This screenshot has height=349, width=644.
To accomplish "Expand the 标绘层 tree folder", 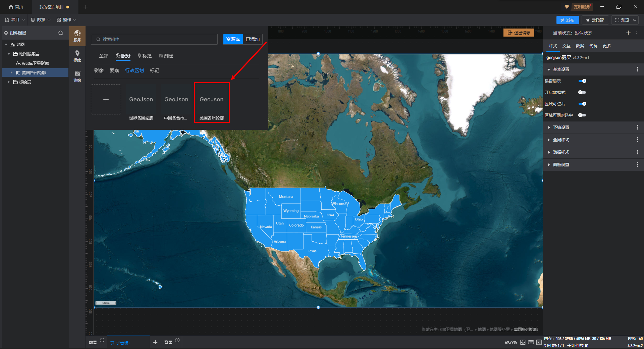I will coord(9,82).
